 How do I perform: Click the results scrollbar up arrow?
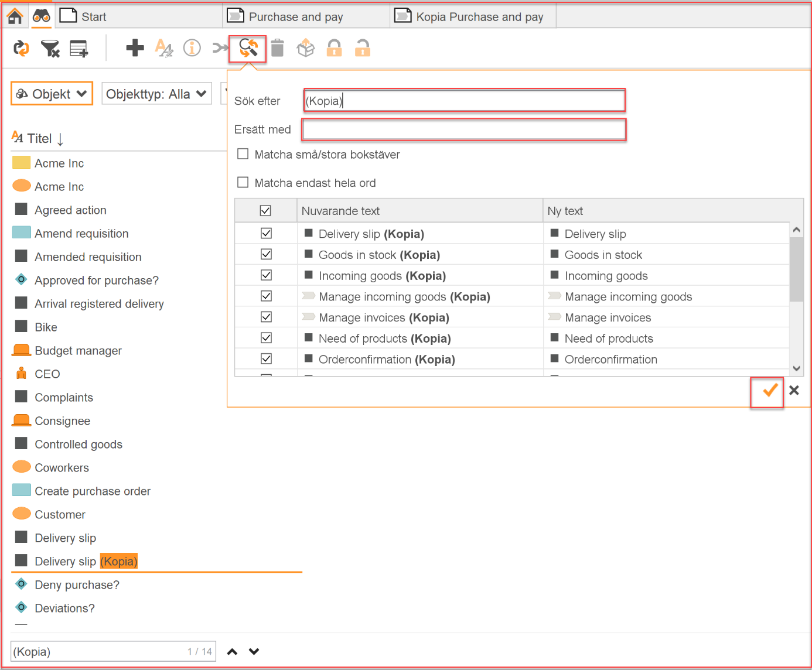coord(797,230)
